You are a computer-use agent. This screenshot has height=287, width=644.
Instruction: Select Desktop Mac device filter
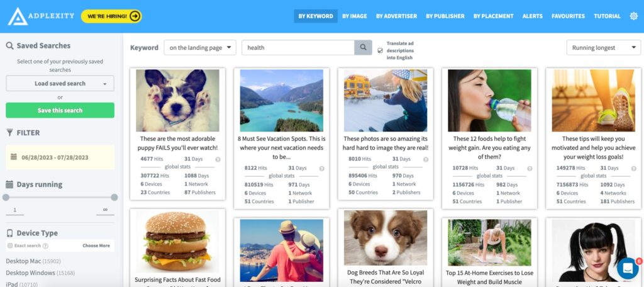tap(33, 261)
